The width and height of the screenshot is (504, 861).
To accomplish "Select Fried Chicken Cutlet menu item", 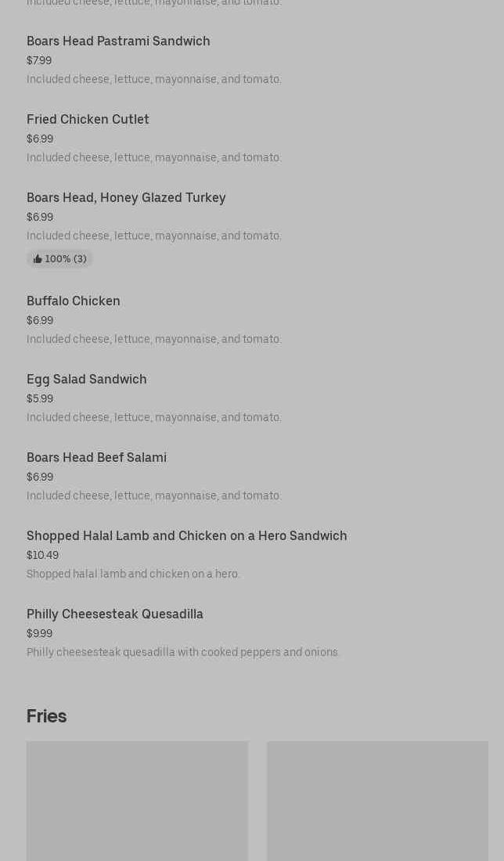I will (x=88, y=119).
